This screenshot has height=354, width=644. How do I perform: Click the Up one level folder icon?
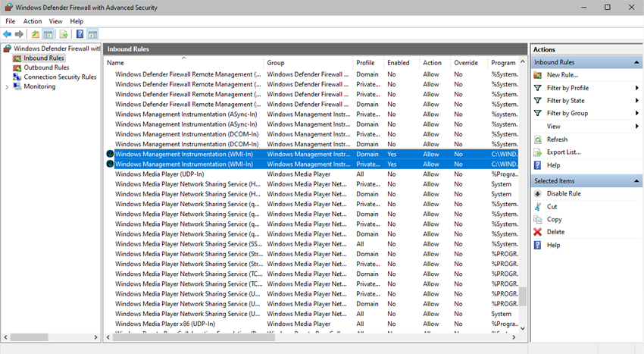coord(35,34)
